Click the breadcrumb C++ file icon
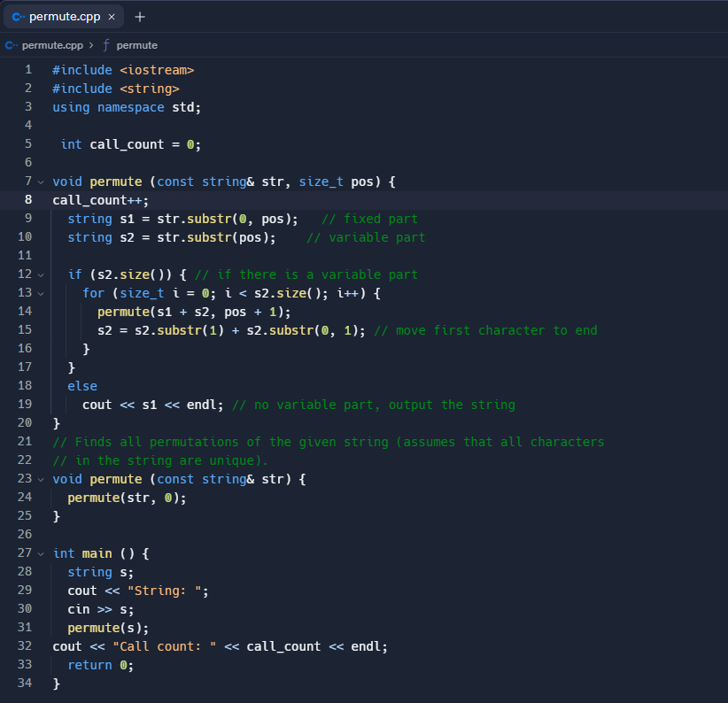The width and height of the screenshot is (728, 703). coord(12,45)
